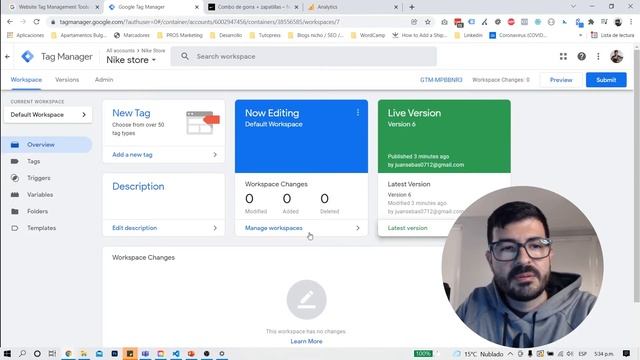Click the GTM container ID link
Screen dimensions: 640x360
(x=441, y=80)
